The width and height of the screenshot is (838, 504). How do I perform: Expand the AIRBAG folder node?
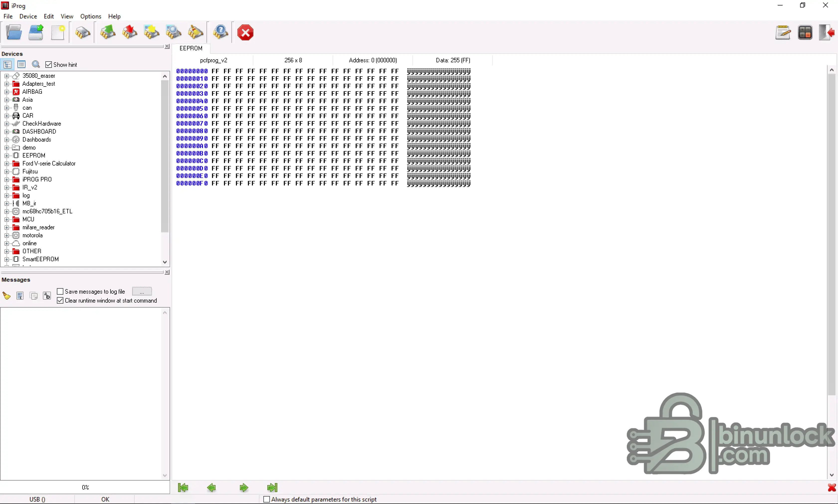tap(6, 92)
